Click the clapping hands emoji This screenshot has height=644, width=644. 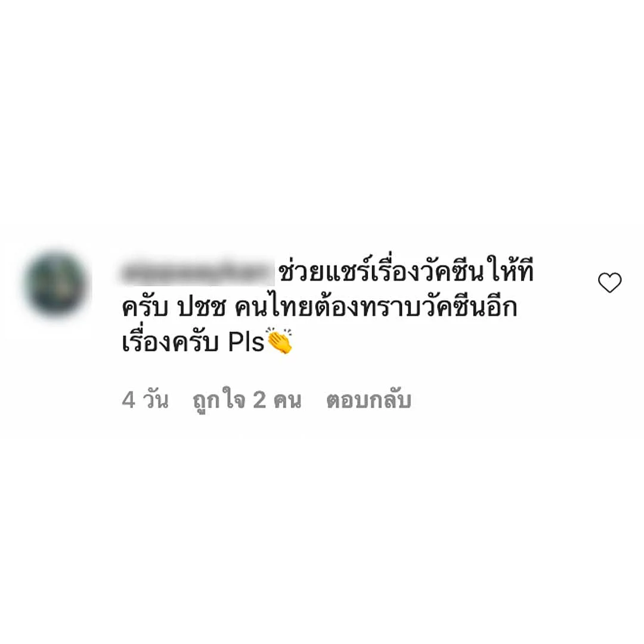(280, 340)
